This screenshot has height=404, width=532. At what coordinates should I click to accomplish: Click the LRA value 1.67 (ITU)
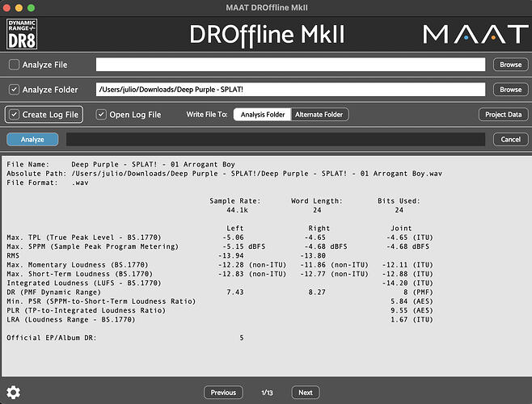[412, 320]
